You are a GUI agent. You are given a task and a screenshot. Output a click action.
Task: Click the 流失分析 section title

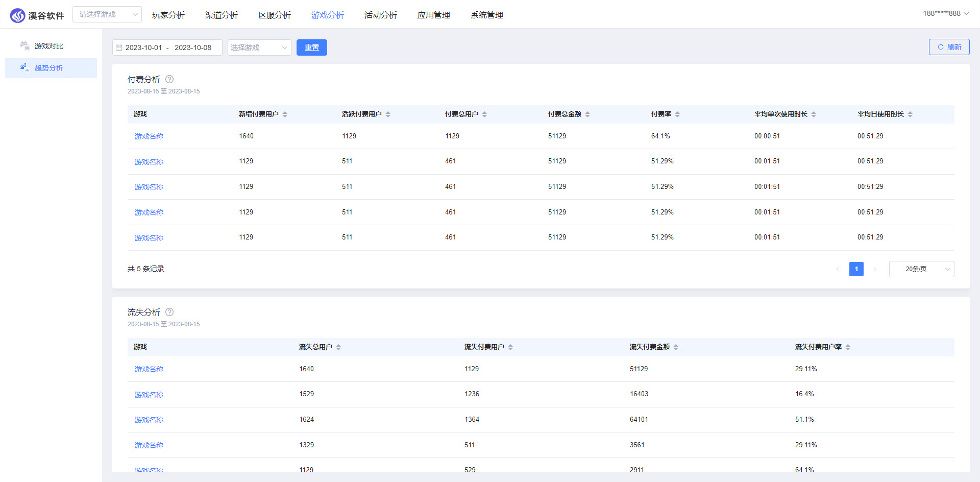(144, 312)
